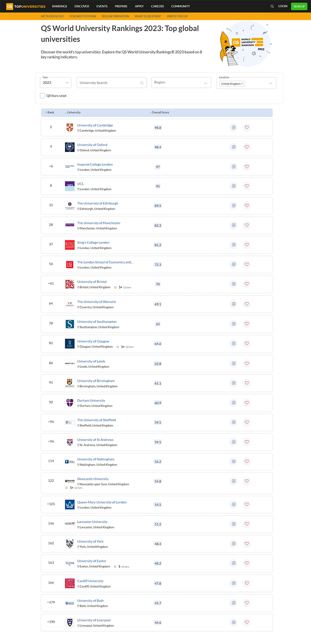
Task: Favorite University of Oxford with heart icon
Action: click(247, 147)
